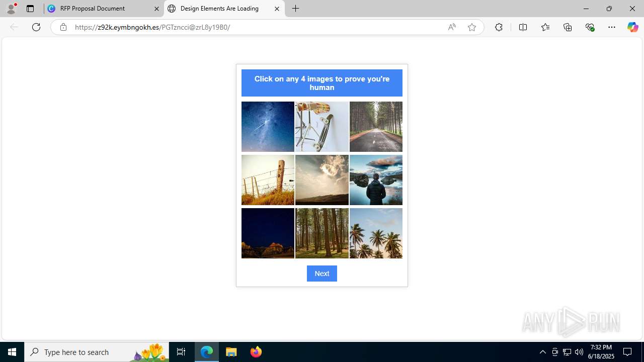Switch to RFP Proposal Document tab

(x=104, y=9)
